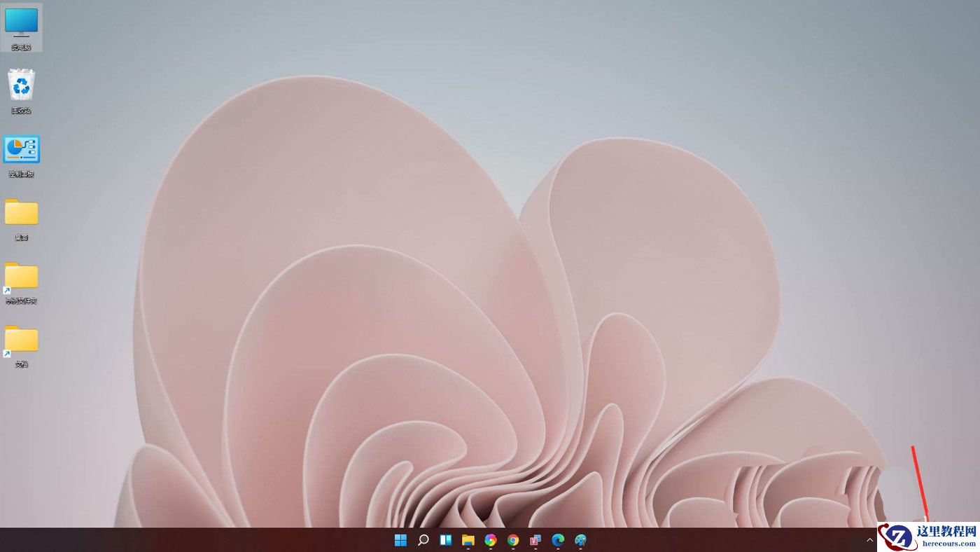The image size is (980, 552).
Task: Open the Widgets panel from taskbar
Action: 445,540
